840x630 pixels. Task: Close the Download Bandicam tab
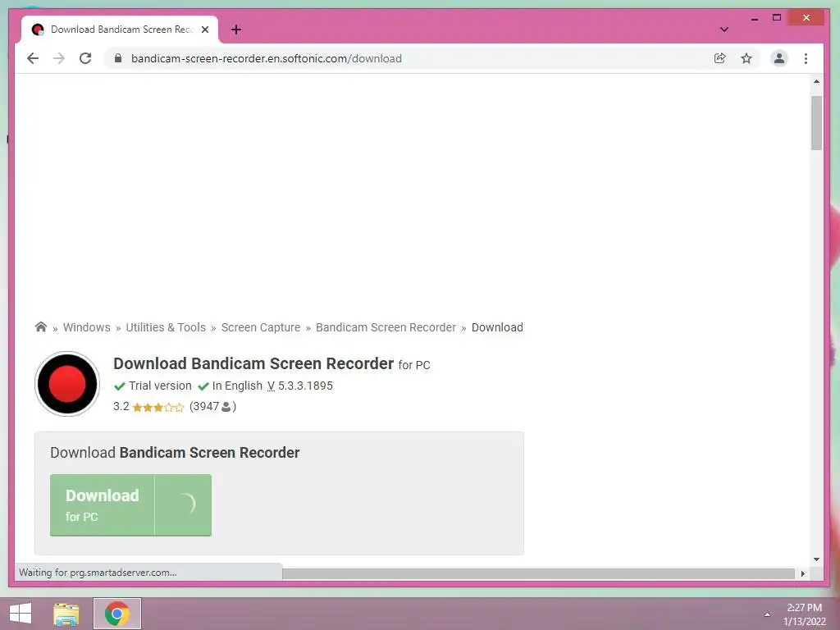pyautogui.click(x=204, y=30)
